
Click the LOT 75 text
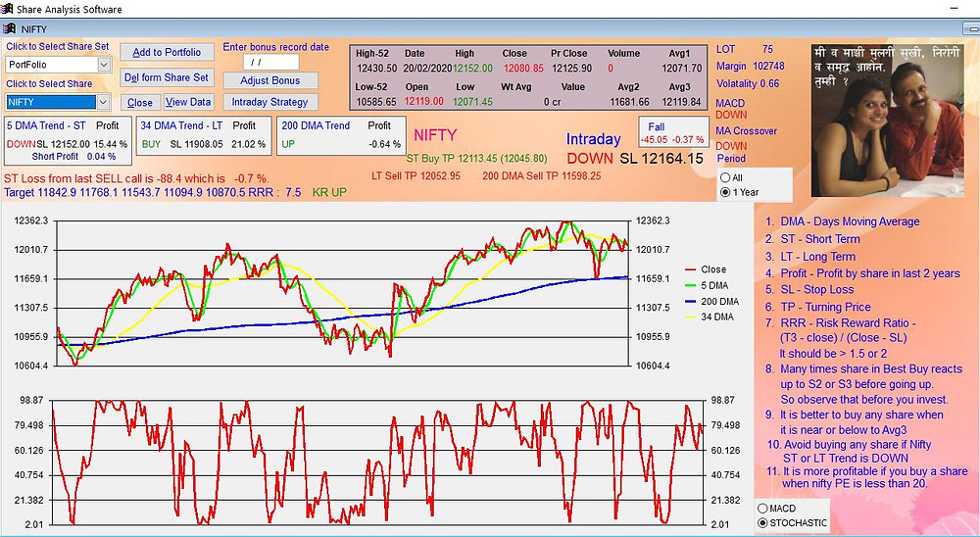[x=745, y=49]
